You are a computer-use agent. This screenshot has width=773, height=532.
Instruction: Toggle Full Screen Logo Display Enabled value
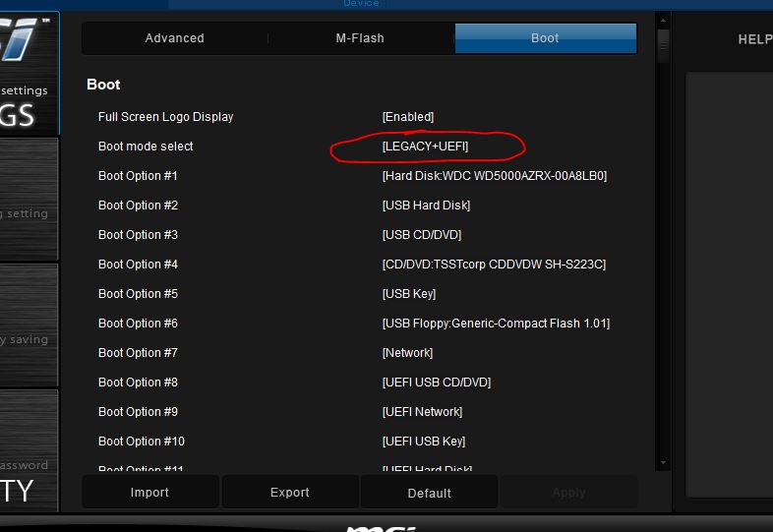tap(407, 117)
